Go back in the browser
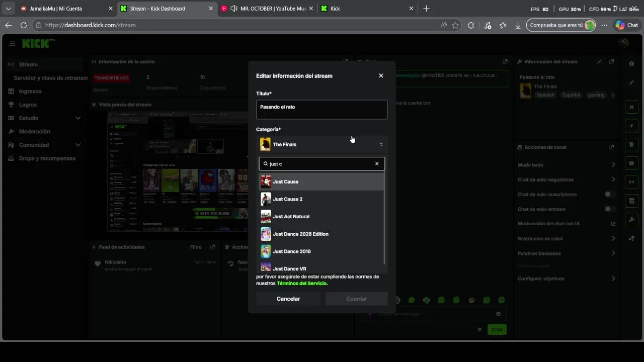644x362 pixels. (8, 25)
